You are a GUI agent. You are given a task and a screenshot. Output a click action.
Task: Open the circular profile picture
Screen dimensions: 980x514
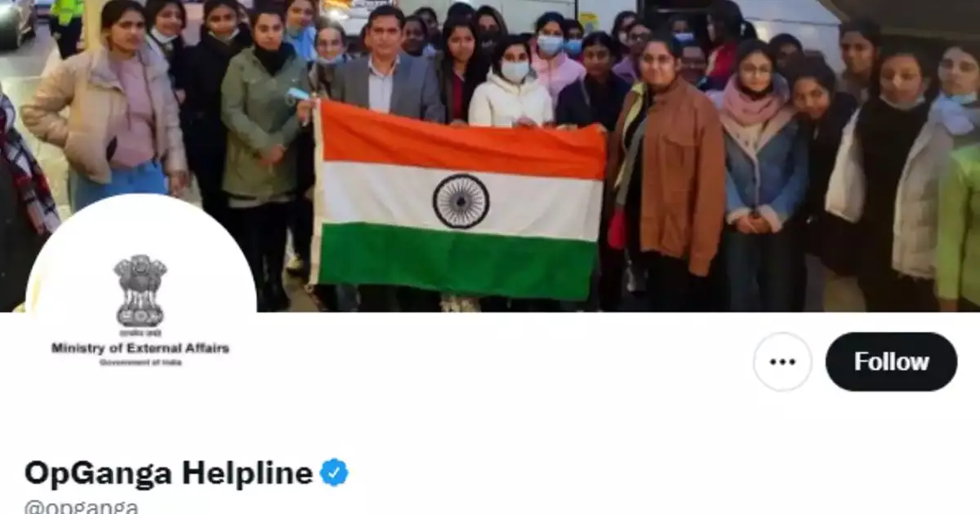[x=140, y=310]
